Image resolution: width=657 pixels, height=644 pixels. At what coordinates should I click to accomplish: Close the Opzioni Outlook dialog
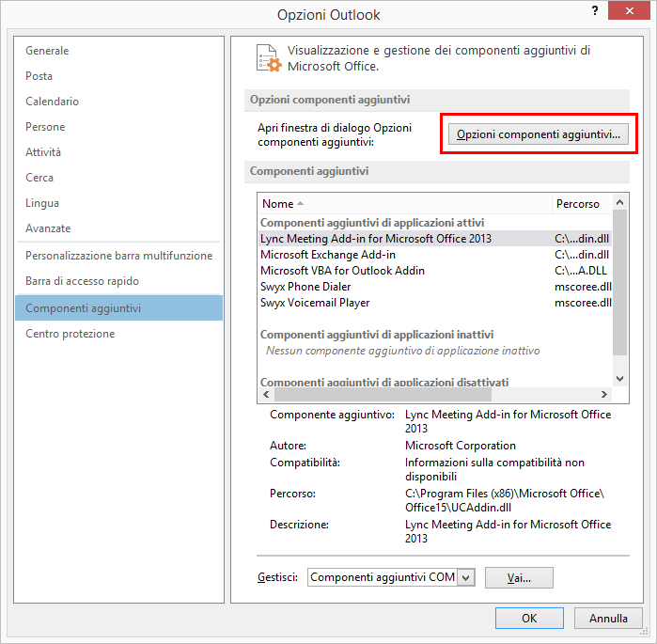[x=631, y=11]
